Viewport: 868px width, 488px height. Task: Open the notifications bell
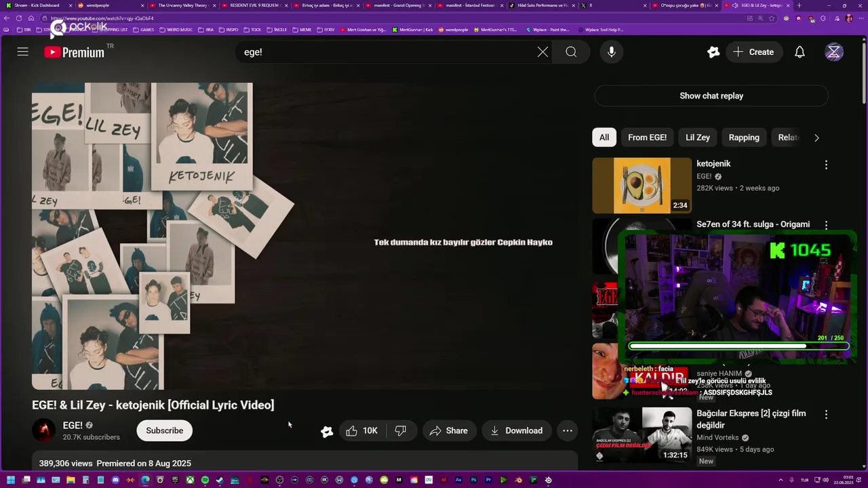(x=800, y=52)
